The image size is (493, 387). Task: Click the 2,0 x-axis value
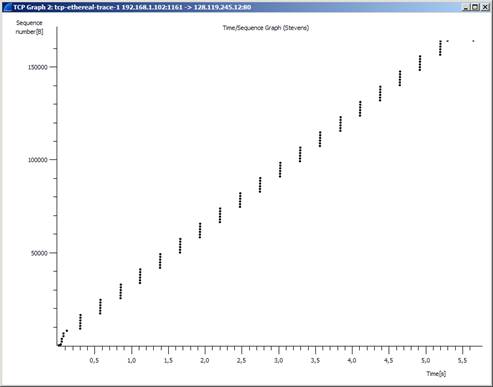[205, 361]
